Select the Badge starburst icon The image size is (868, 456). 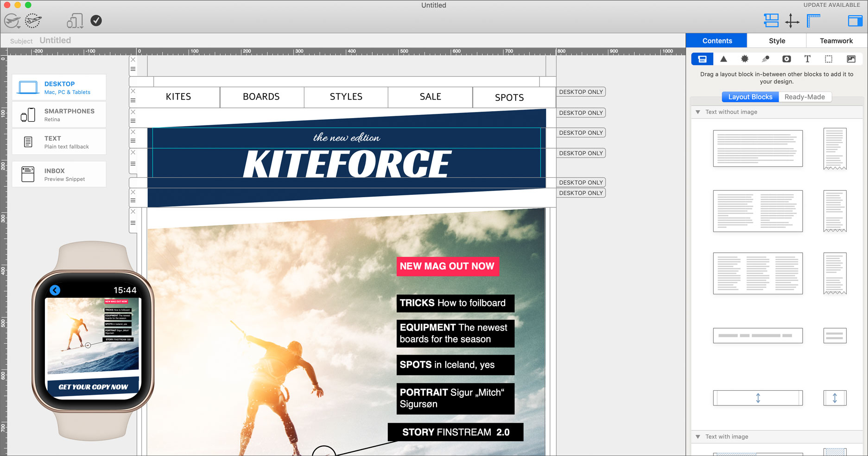point(744,59)
